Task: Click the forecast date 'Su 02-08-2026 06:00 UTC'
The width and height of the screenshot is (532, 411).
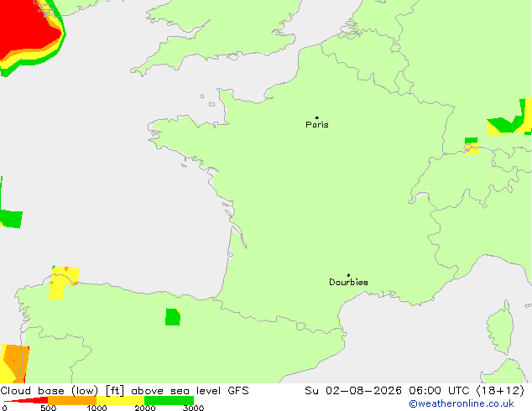Action: 389,391
